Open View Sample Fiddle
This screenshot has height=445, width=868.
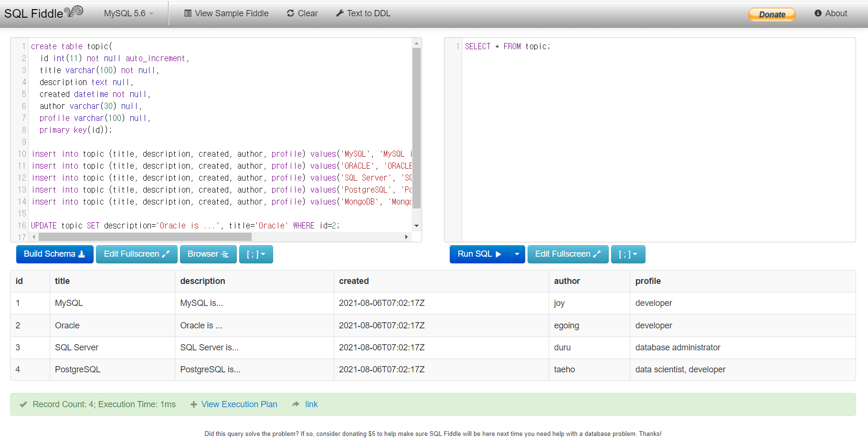coord(226,13)
